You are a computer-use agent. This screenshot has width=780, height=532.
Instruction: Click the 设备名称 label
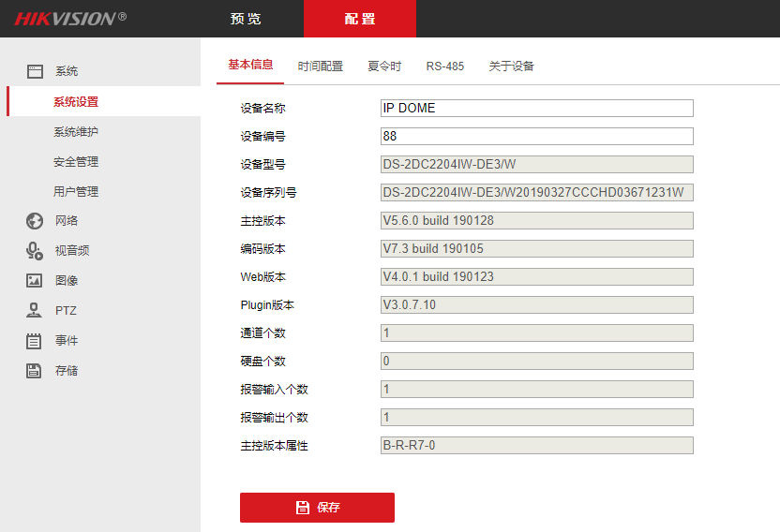[262, 108]
